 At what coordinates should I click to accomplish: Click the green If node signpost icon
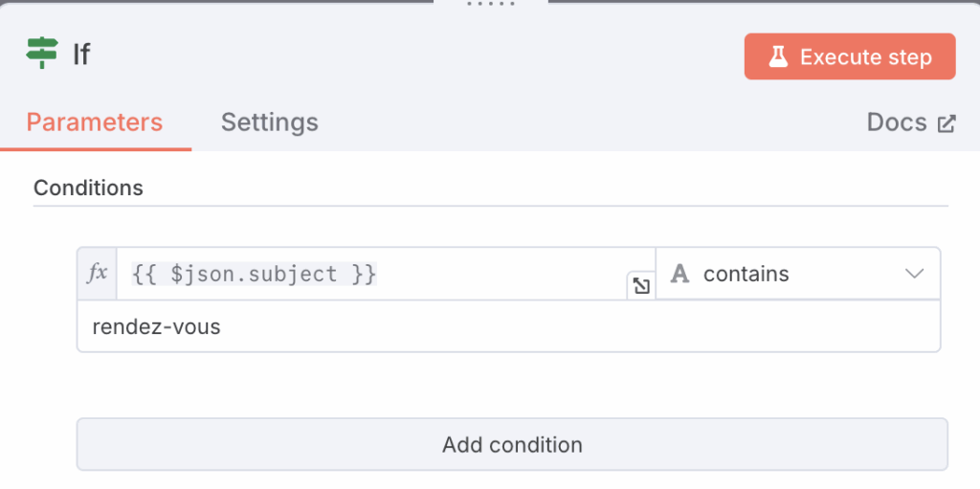pos(42,54)
